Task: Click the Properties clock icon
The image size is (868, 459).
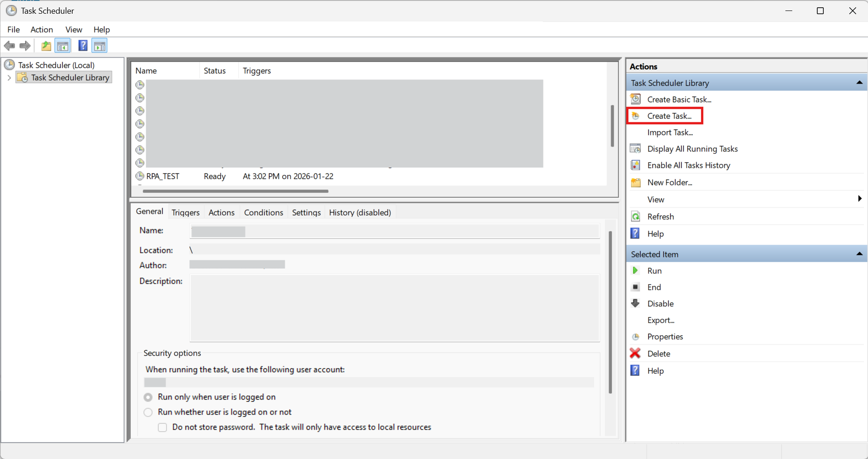Action: [x=635, y=337]
